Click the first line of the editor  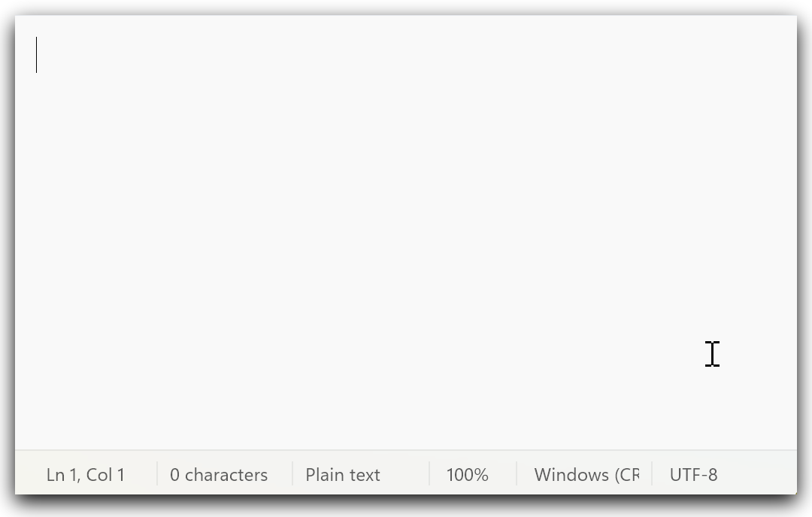pos(406,55)
